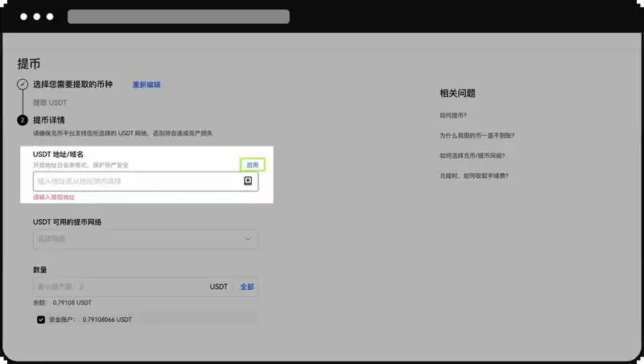The height and width of the screenshot is (364, 644).
Task: Click the browser address bar
Action: [178, 16]
